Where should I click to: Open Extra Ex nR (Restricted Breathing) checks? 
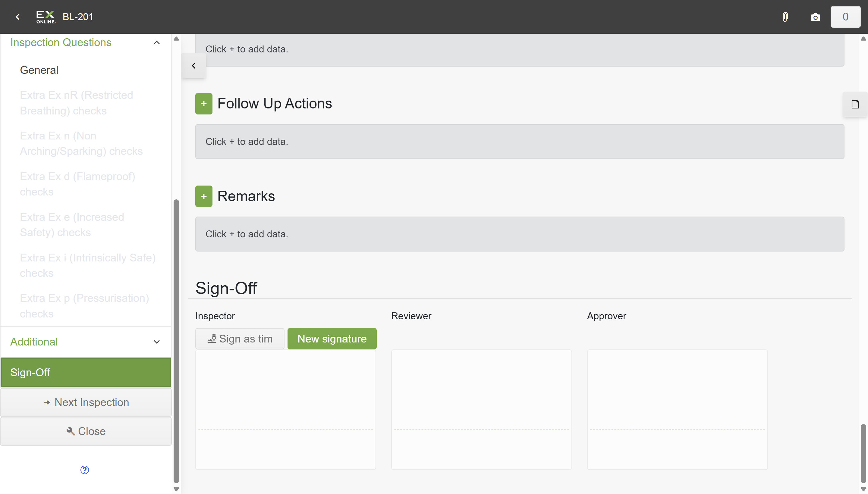click(x=76, y=103)
